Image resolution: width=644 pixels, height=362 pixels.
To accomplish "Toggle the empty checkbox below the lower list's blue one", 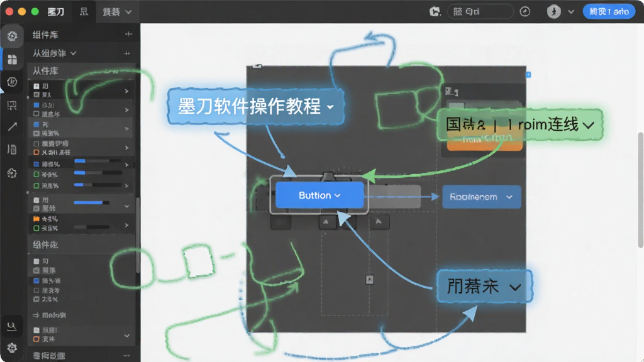I will pos(36,290).
